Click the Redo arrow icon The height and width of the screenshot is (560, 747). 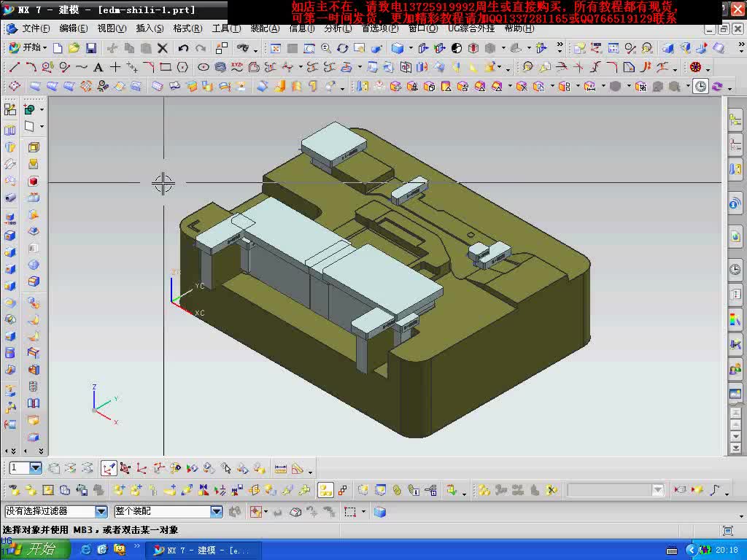tap(201, 48)
